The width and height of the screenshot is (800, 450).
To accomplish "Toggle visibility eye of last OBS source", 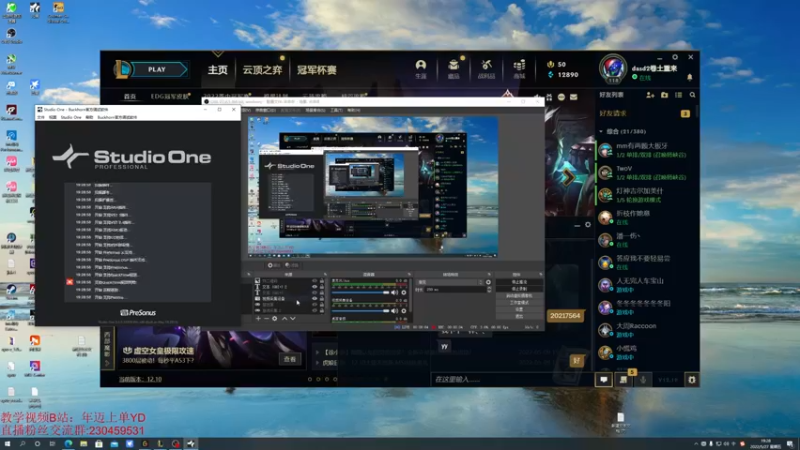I will coord(314,310).
